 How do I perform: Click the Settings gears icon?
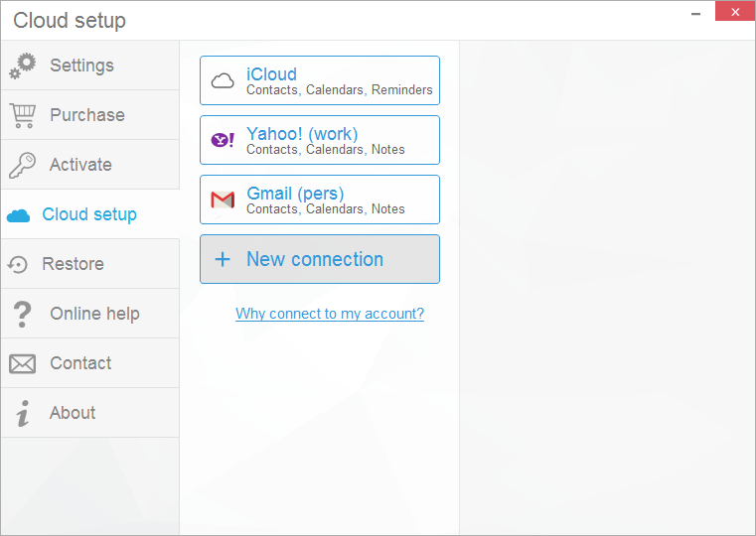click(x=22, y=66)
